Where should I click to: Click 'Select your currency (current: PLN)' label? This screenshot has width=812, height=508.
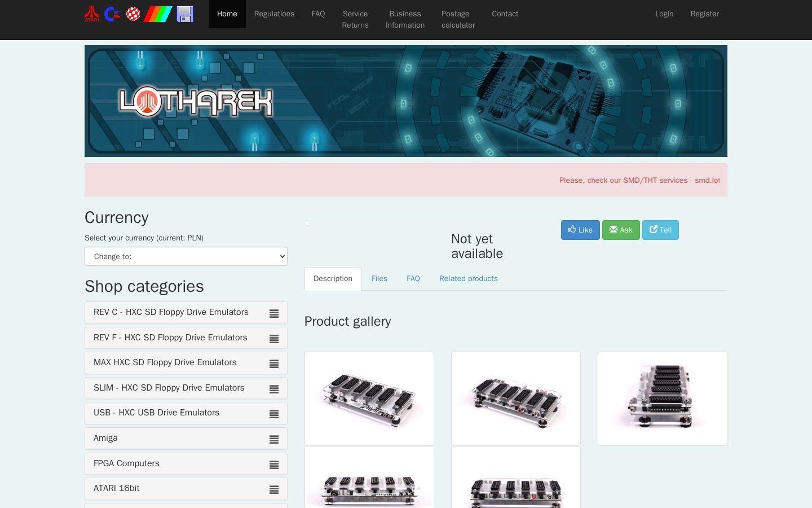pos(144,238)
